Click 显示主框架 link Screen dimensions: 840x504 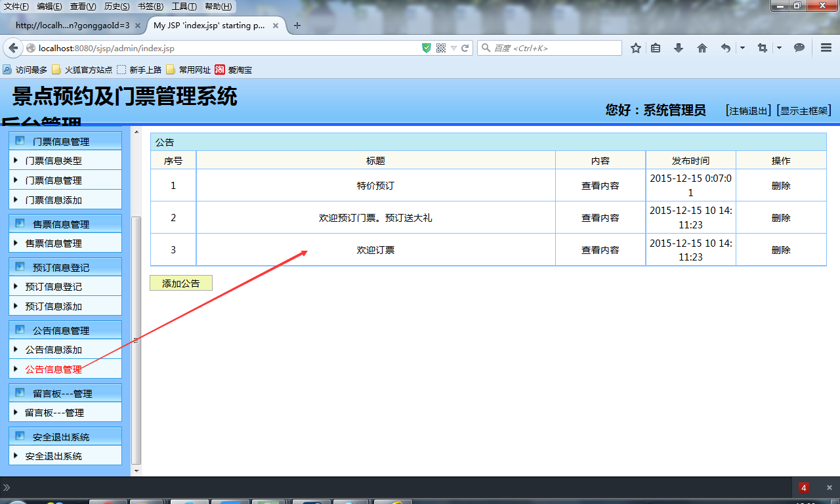coord(804,111)
